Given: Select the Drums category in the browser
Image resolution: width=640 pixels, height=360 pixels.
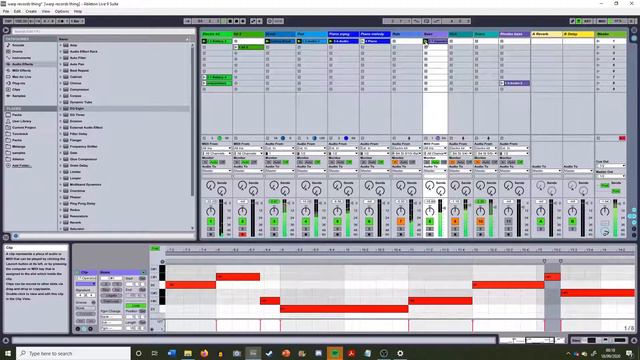Looking at the screenshot, I should [x=17, y=51].
